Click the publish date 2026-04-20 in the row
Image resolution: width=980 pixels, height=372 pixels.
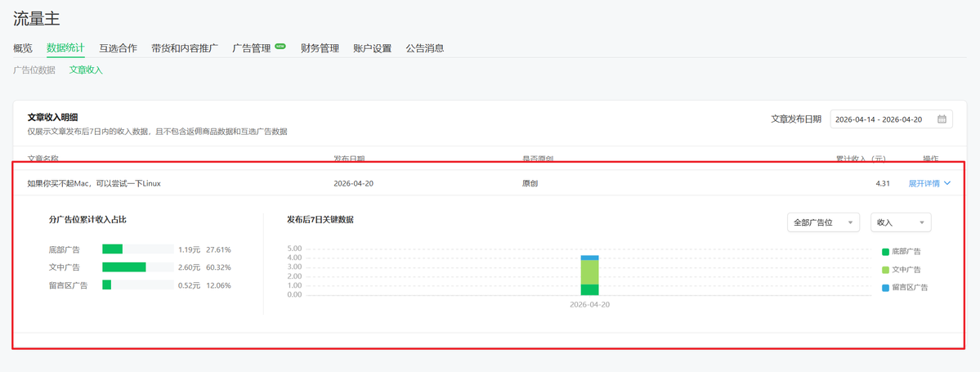click(354, 183)
